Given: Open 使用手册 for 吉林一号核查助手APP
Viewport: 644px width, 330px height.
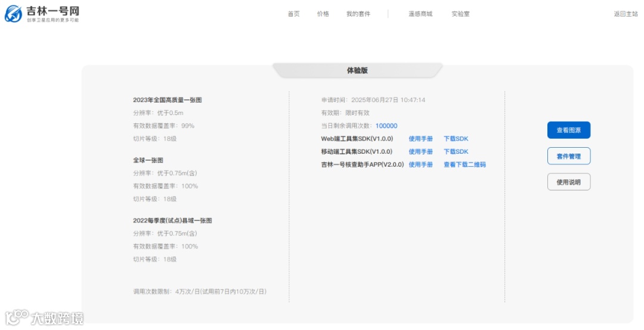Looking at the screenshot, I should tap(420, 164).
